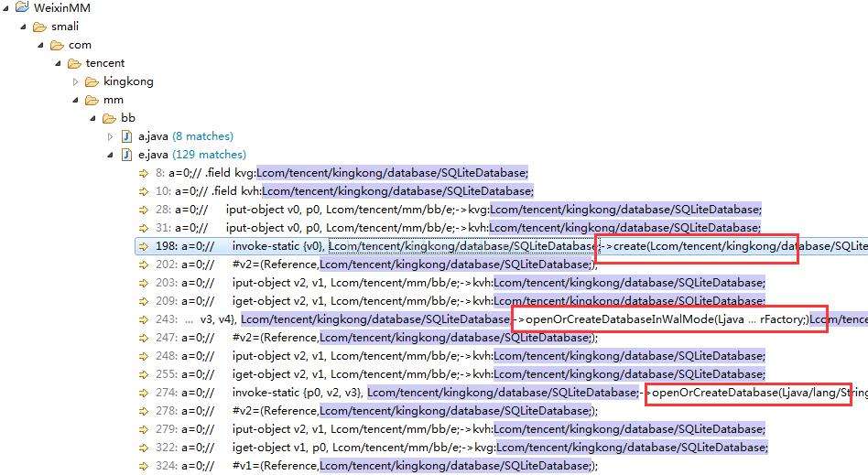
Task: Click the e.java file icon
Action: 126,155
